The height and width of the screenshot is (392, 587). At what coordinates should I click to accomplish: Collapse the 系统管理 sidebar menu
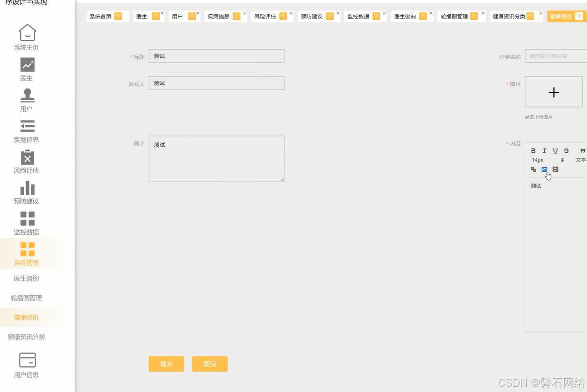point(27,253)
